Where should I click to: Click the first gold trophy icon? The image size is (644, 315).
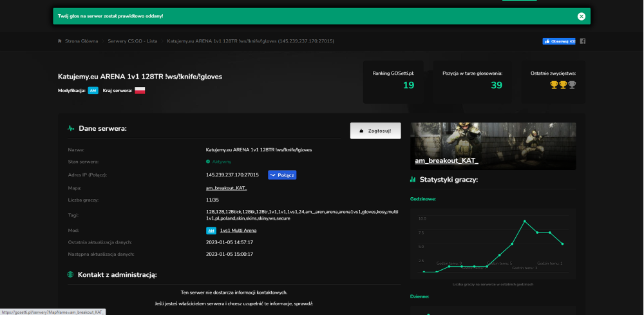pos(554,85)
